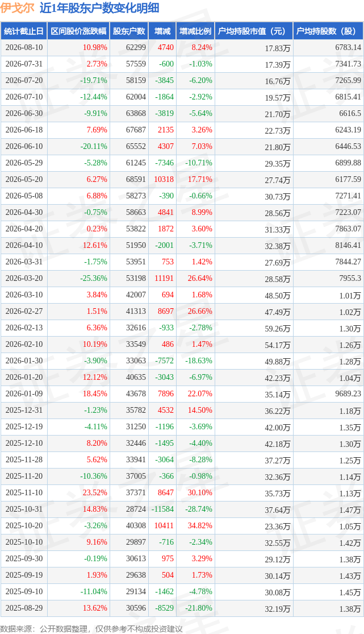Image resolution: width=364 pixels, height=634 pixels.
Task: Select the 2026-03-20 date row
Action: click(x=182, y=278)
